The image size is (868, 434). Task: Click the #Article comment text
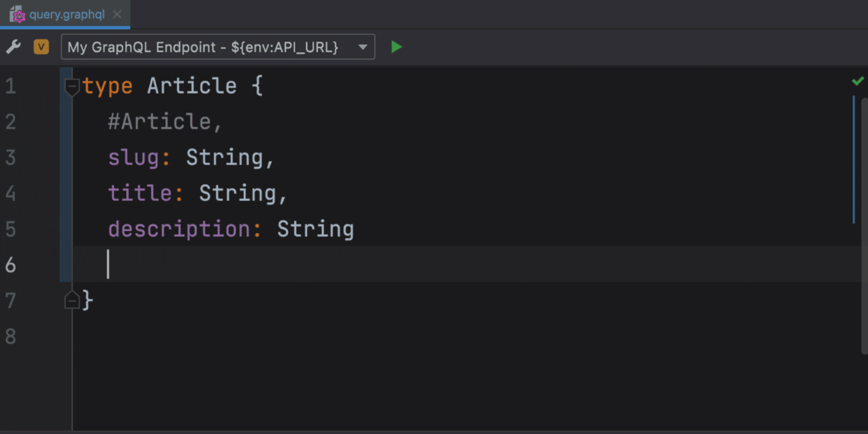(165, 122)
